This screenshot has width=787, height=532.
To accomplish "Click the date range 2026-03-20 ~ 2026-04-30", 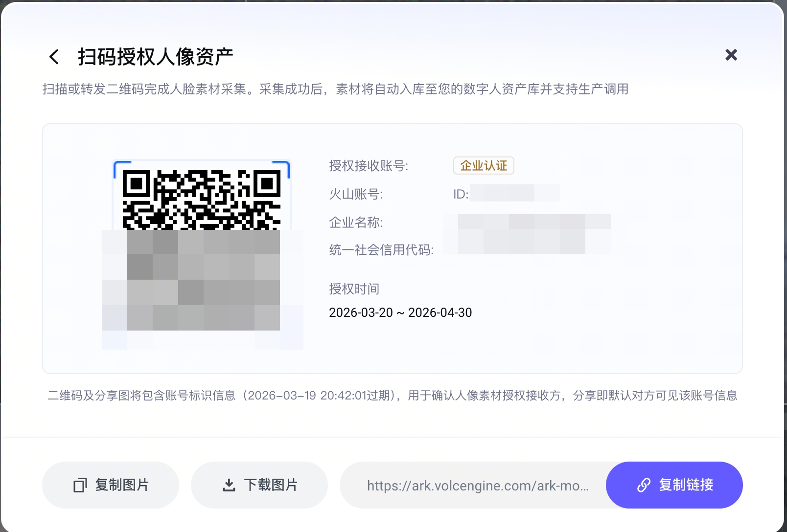I will click(x=400, y=312).
